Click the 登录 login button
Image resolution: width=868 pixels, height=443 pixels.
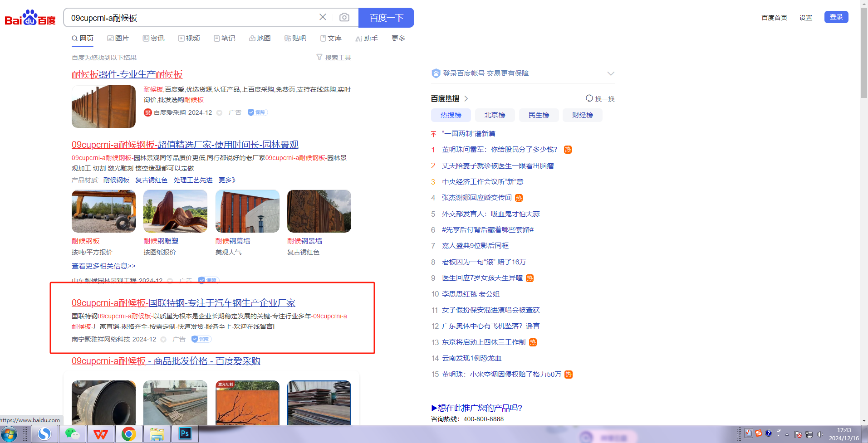(x=836, y=17)
